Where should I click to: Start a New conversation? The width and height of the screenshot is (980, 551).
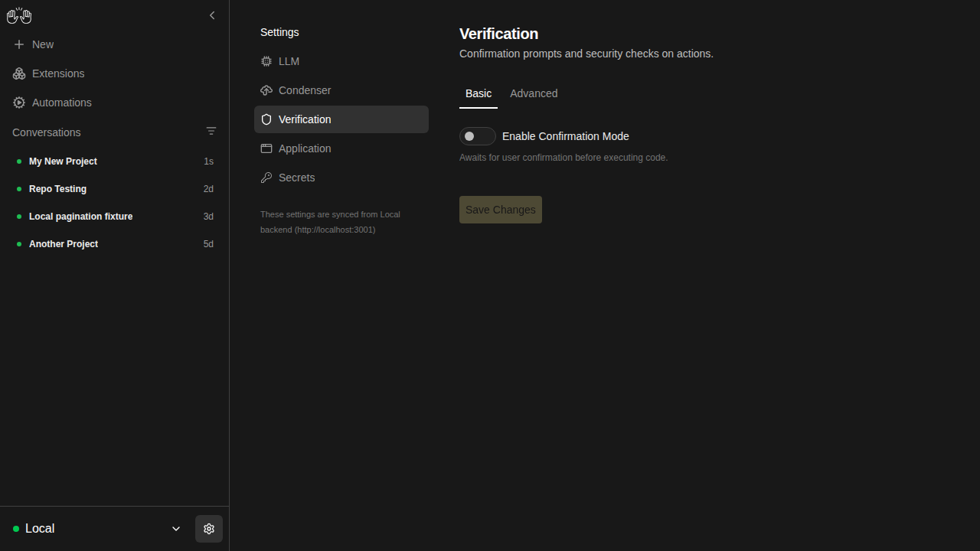coord(114,44)
